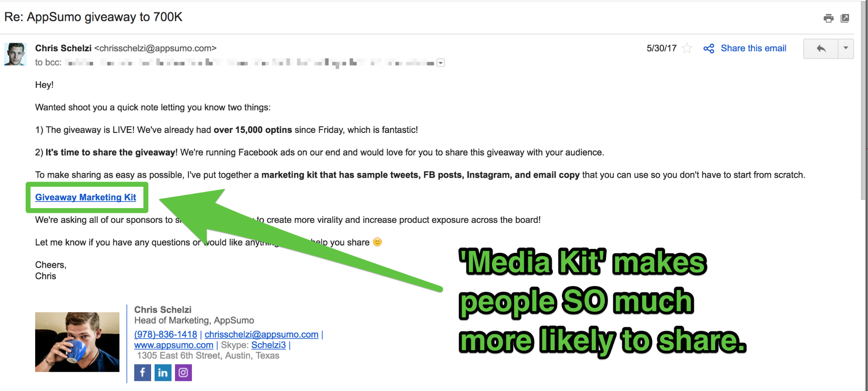Click the Share this email link
868x391 pixels.
tap(753, 48)
